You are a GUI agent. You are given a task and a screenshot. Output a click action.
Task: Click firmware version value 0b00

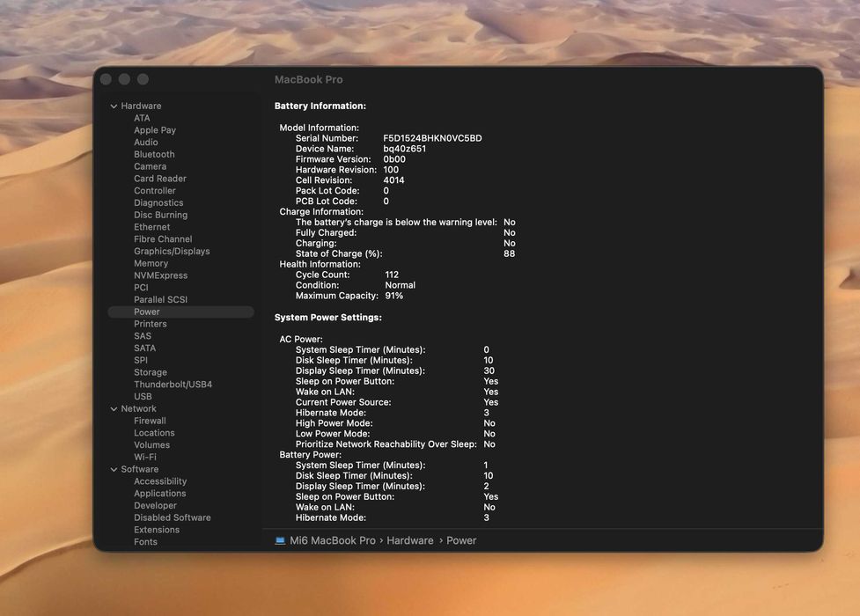(394, 159)
